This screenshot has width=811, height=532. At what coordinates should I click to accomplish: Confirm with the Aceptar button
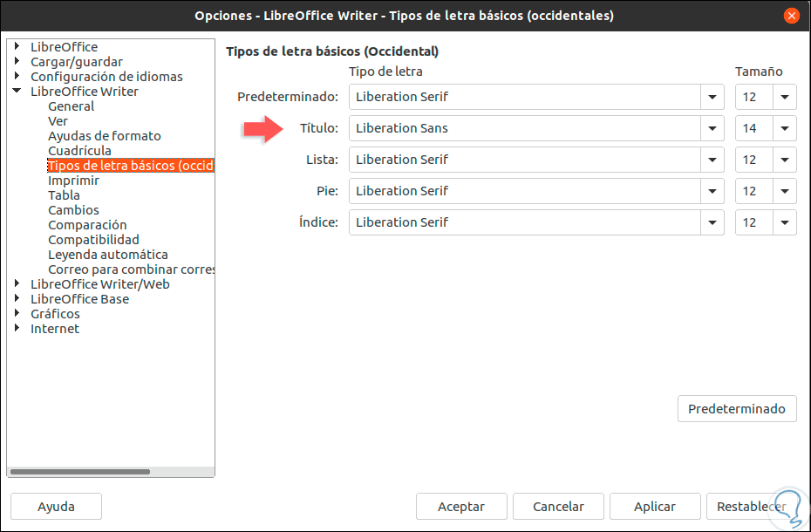tap(461, 506)
